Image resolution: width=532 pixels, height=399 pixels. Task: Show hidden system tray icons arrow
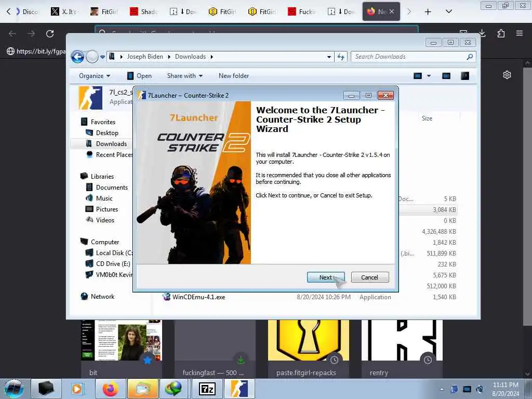tap(442, 390)
